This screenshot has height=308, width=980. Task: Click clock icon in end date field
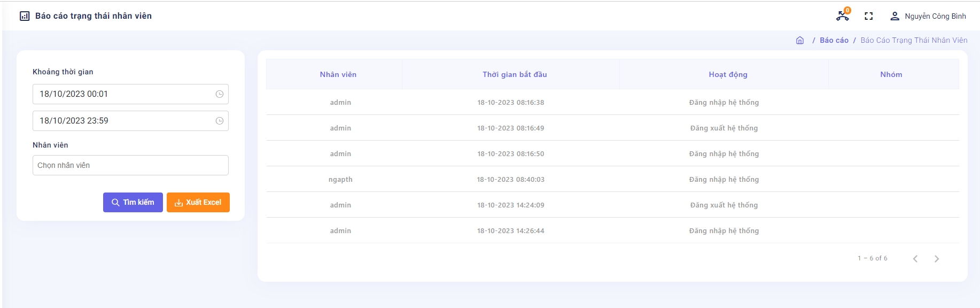coord(219,121)
